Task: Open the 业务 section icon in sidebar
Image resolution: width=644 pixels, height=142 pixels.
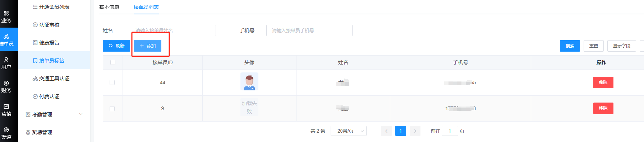Action: click(6, 13)
